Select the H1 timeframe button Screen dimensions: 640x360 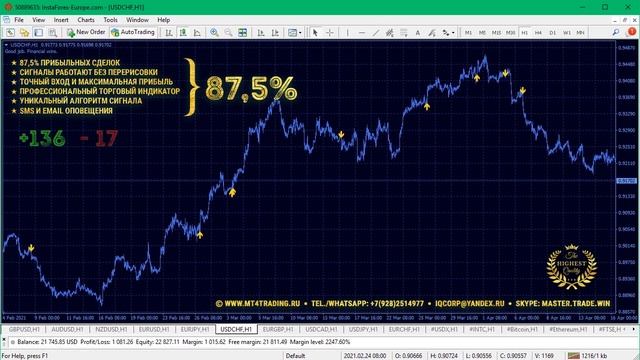tap(524, 32)
